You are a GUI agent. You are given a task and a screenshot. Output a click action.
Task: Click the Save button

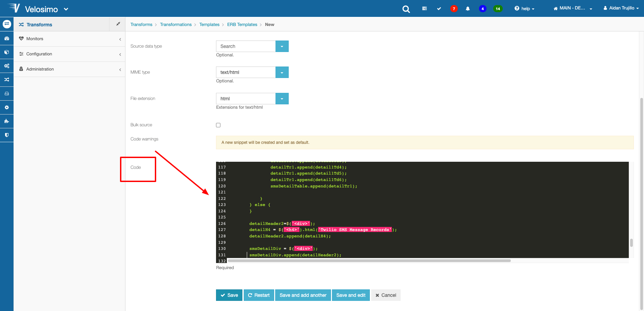pyautogui.click(x=229, y=295)
